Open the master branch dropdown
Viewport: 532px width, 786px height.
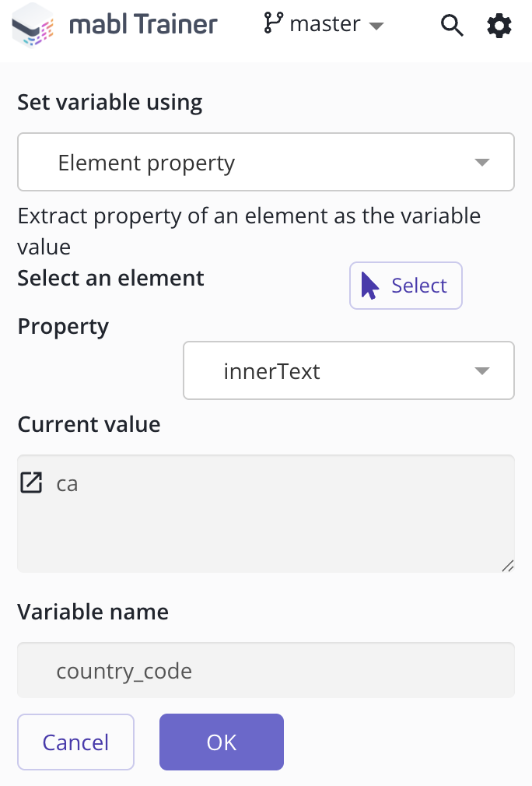coord(324,23)
